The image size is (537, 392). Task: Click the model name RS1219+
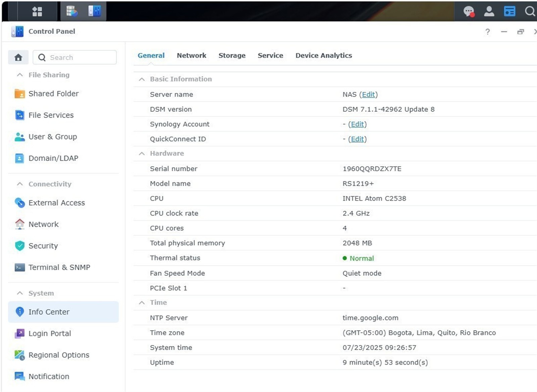[358, 184]
